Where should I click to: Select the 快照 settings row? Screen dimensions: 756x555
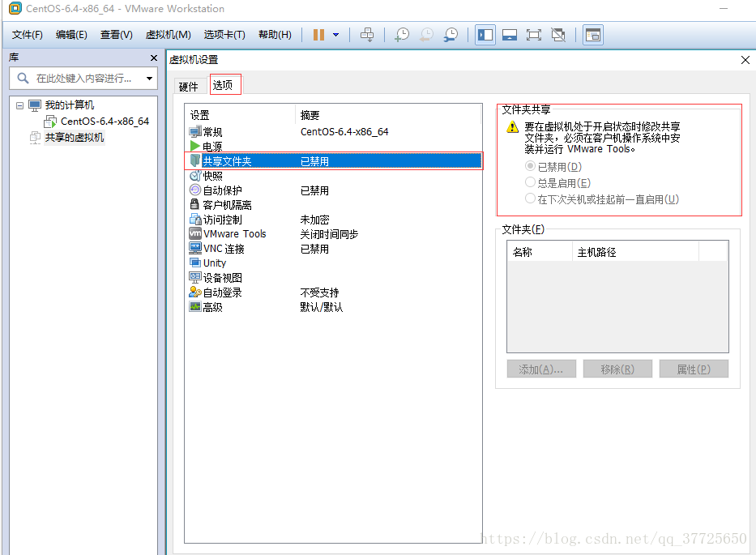pos(333,176)
